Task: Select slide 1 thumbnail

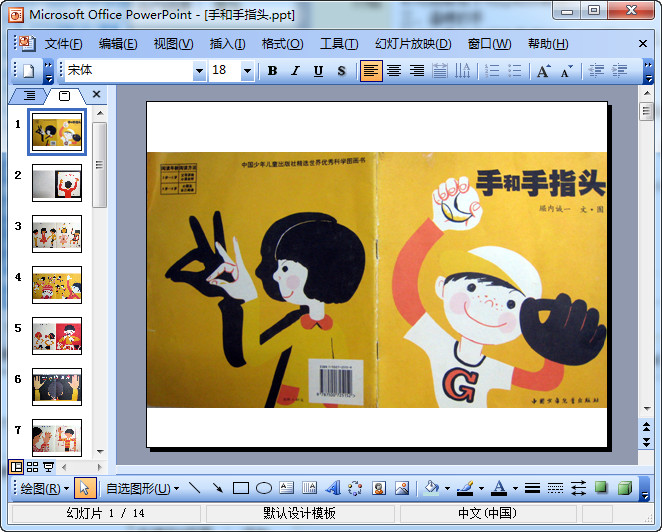Action: [57, 132]
